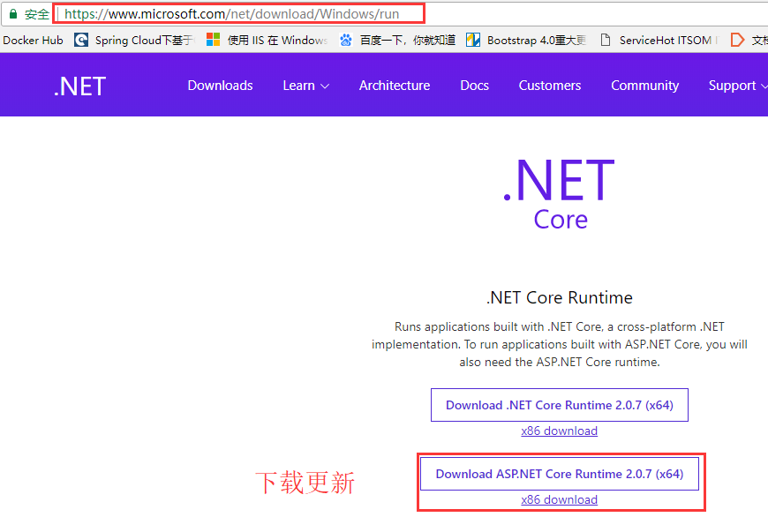Image resolution: width=768 pixels, height=532 pixels.
Task: Go to Downloads in the navigation
Action: 220,86
